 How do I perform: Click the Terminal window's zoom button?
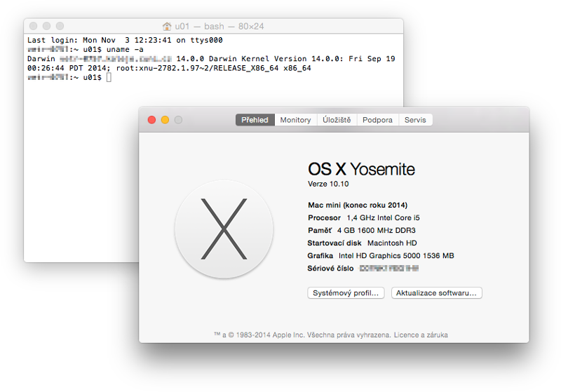pyautogui.click(x=60, y=26)
